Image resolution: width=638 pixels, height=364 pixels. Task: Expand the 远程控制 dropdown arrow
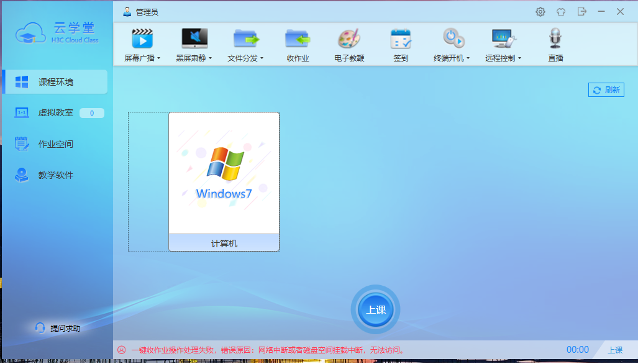click(519, 58)
